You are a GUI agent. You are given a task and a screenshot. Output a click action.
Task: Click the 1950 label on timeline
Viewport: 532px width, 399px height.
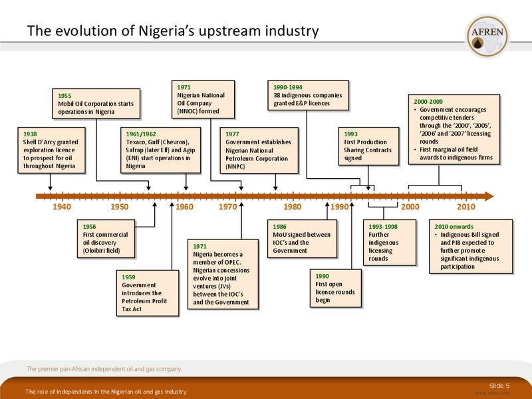point(120,207)
